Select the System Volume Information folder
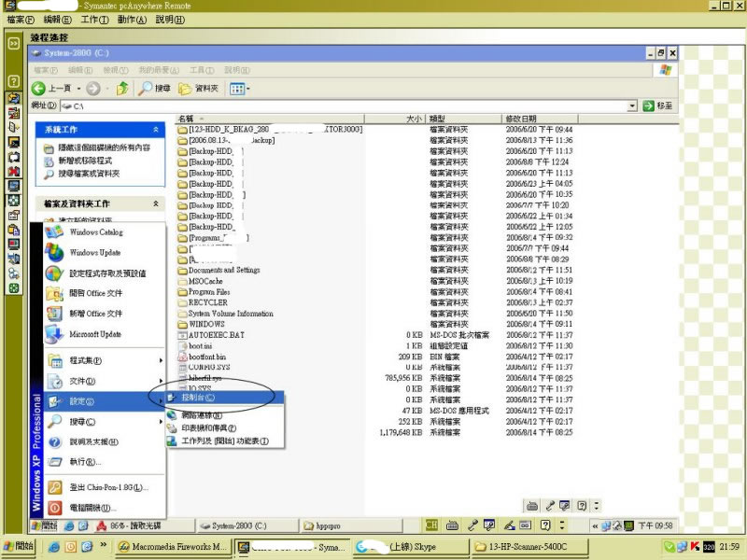The image size is (747, 560). [225, 314]
